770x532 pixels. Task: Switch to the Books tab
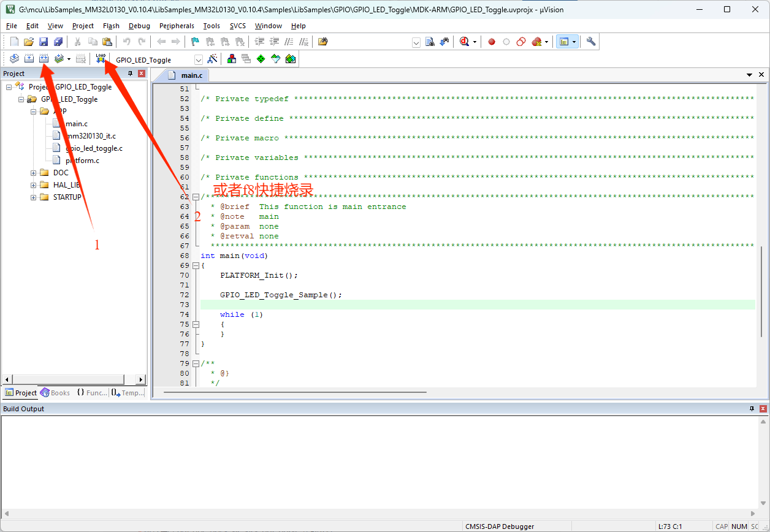[x=55, y=393]
